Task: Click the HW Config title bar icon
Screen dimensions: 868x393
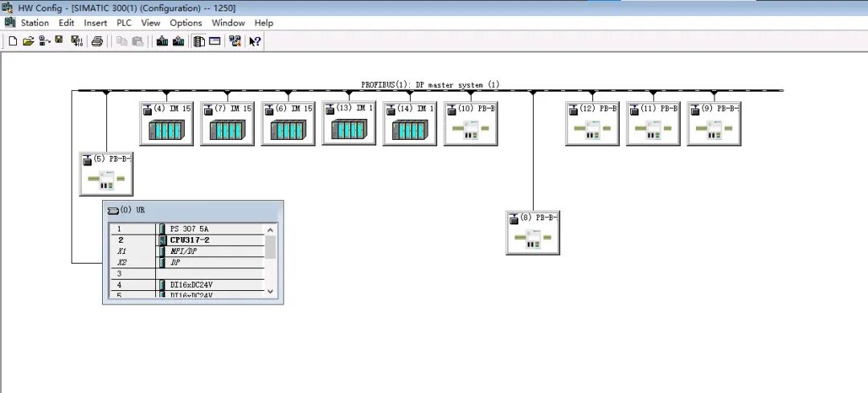Action: coord(8,7)
